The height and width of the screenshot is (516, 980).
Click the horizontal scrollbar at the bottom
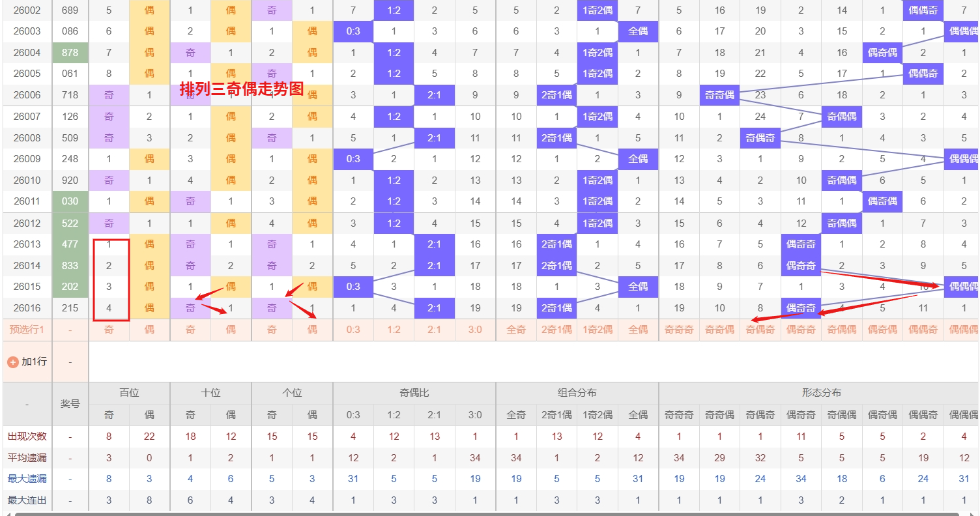click(x=489, y=513)
